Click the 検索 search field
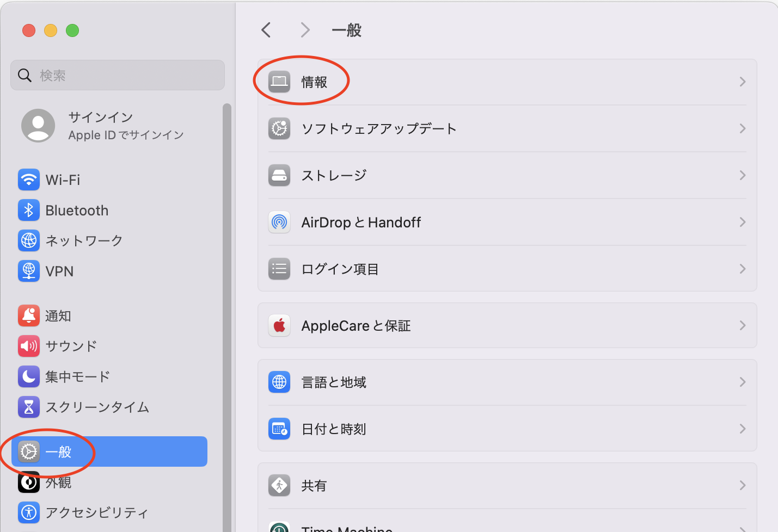This screenshot has height=532, width=778. (118, 75)
